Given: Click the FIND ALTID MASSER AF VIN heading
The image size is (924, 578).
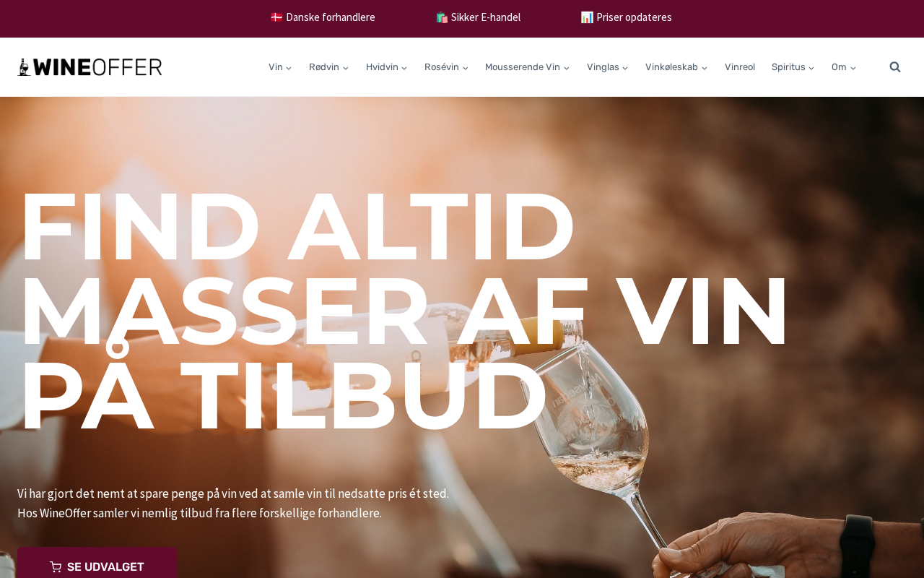Looking at the screenshot, I should pyautogui.click(x=404, y=311).
